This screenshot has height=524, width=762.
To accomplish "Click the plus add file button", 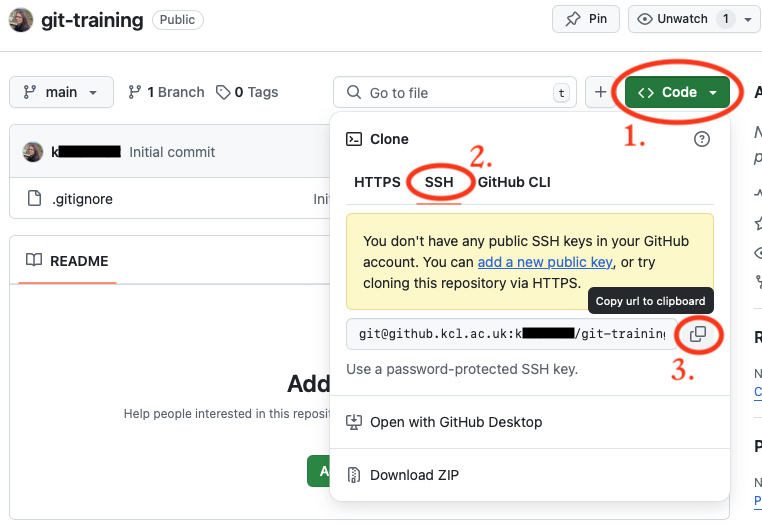I will 601,92.
